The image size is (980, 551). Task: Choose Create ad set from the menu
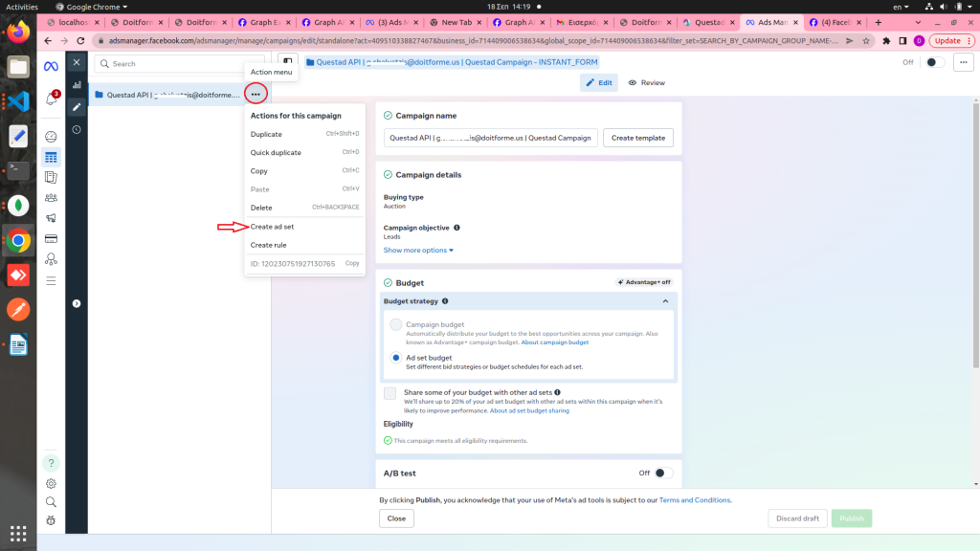pos(272,227)
